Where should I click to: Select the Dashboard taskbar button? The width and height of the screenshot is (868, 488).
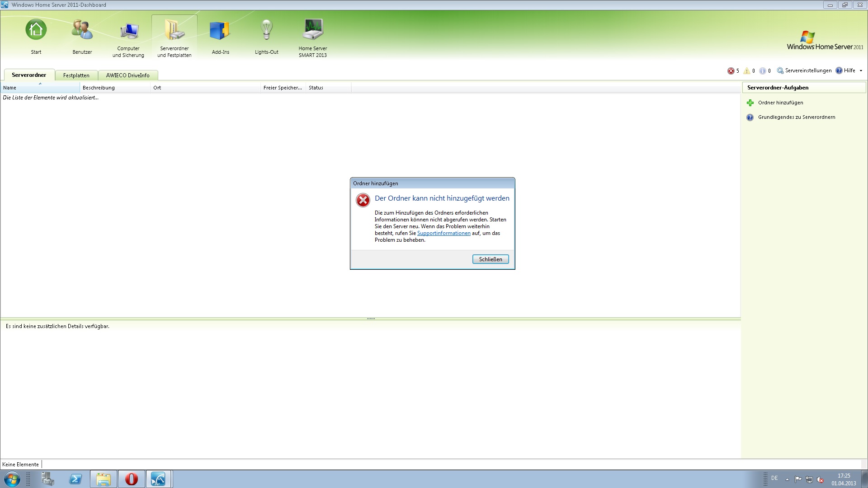[x=158, y=479]
